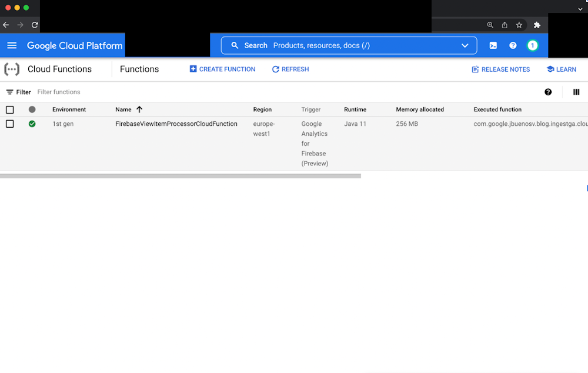
Task: Click the magnifier icon in the search bar
Action: (x=235, y=45)
